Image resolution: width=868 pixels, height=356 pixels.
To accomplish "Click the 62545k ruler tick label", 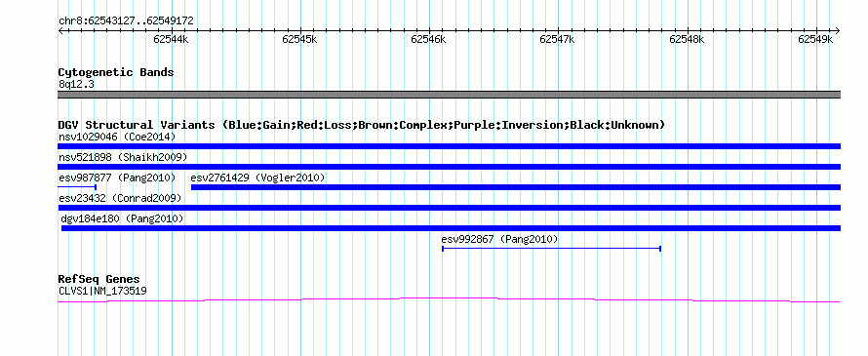I will click(x=299, y=39).
